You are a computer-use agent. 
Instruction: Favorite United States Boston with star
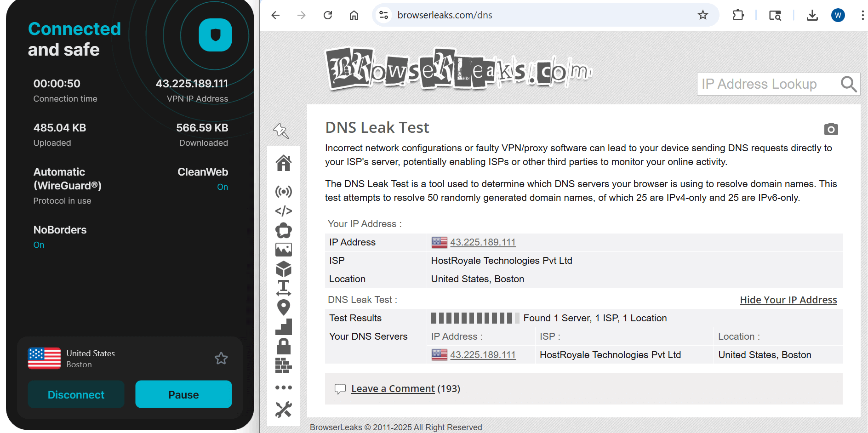coord(221,359)
